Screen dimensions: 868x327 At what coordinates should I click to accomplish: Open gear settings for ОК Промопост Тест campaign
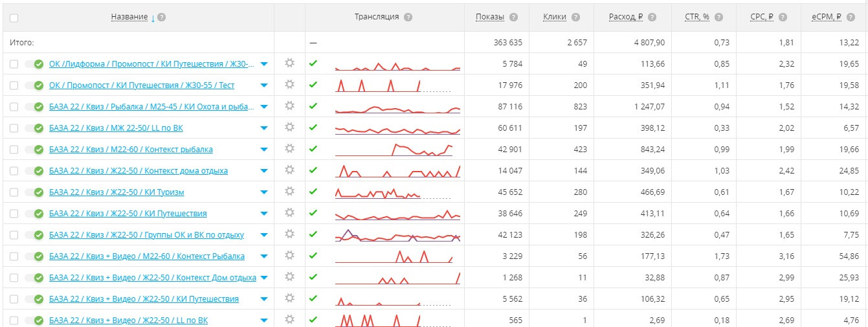point(289,85)
